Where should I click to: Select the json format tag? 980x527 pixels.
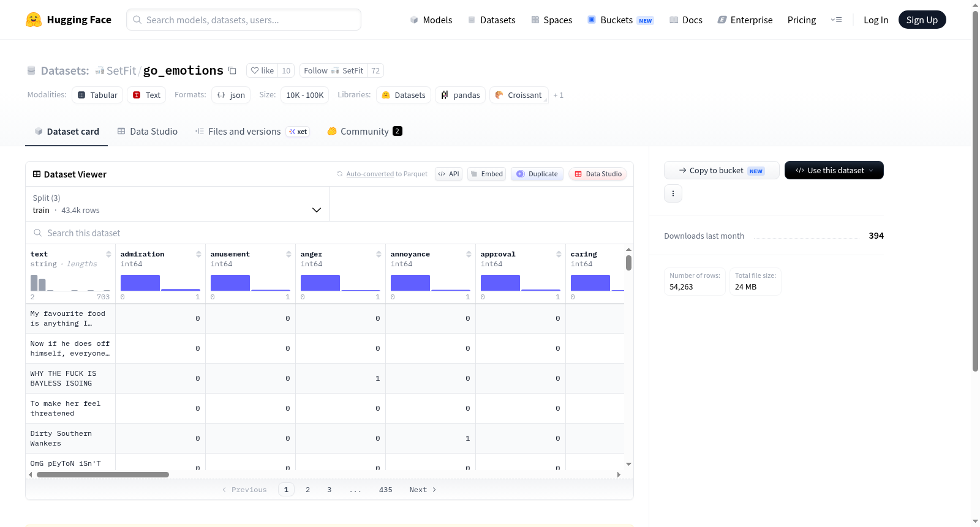pos(231,95)
